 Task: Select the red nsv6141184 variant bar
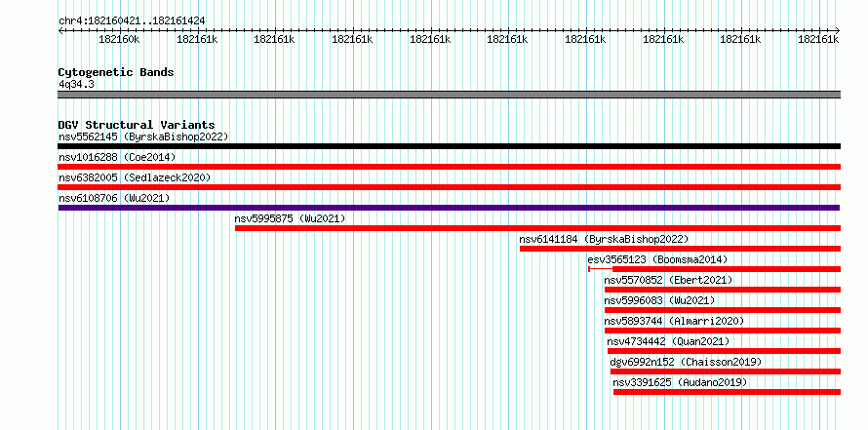[680, 249]
